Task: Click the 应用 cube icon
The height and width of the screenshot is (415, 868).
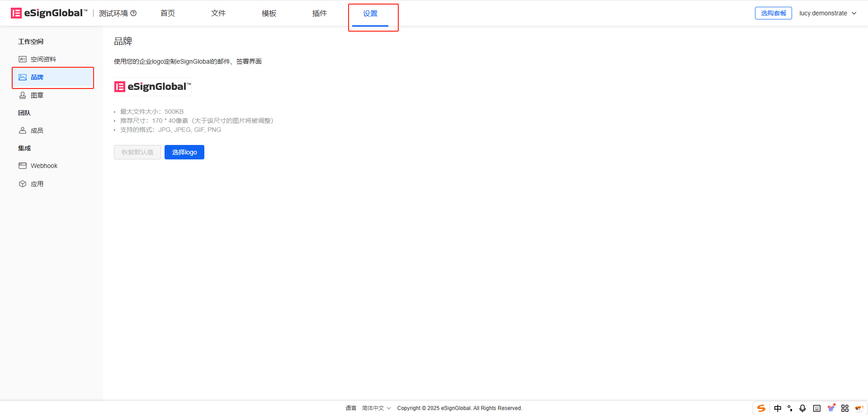Action: pyautogui.click(x=23, y=184)
